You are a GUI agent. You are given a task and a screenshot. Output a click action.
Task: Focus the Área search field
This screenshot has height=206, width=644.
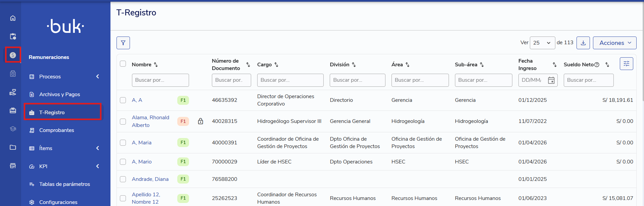click(x=420, y=80)
